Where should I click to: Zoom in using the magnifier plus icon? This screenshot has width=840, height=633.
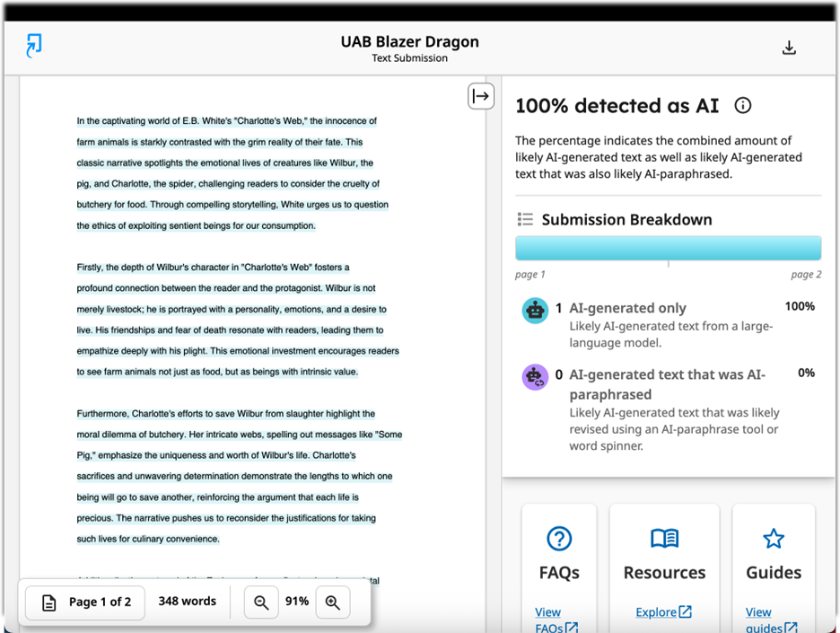tap(333, 602)
